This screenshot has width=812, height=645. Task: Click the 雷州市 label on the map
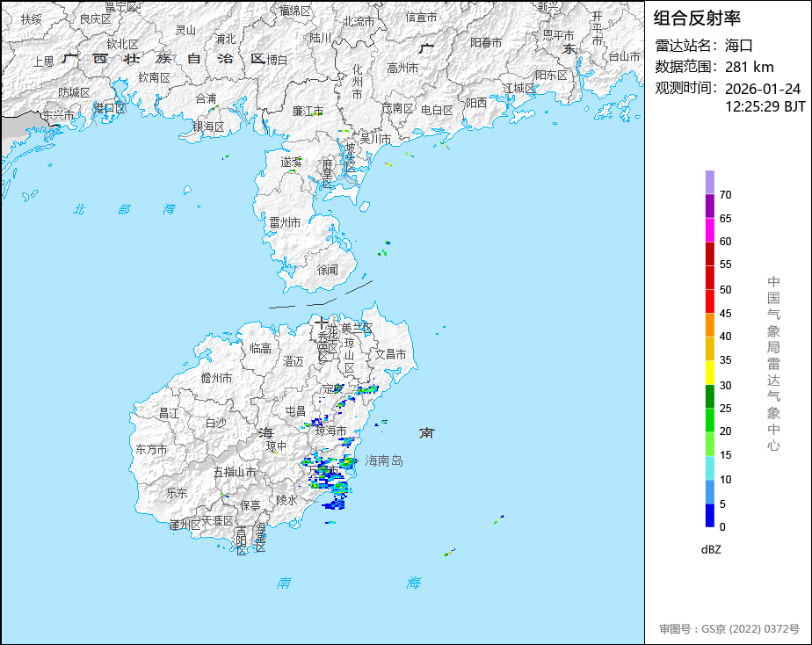pyautogui.click(x=285, y=223)
